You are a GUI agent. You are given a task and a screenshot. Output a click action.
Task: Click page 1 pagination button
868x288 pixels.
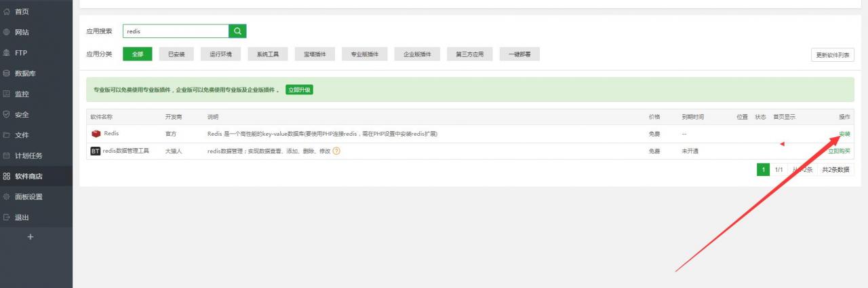(764, 170)
